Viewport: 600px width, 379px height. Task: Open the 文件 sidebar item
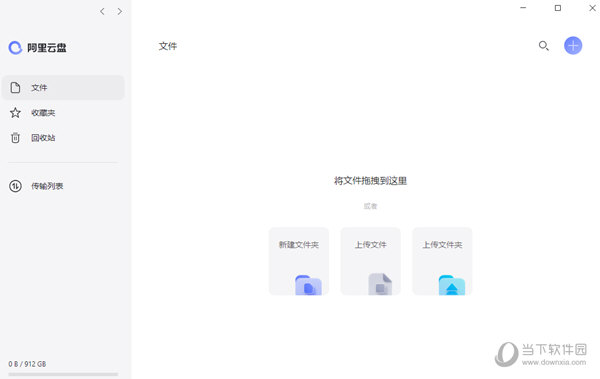click(63, 88)
